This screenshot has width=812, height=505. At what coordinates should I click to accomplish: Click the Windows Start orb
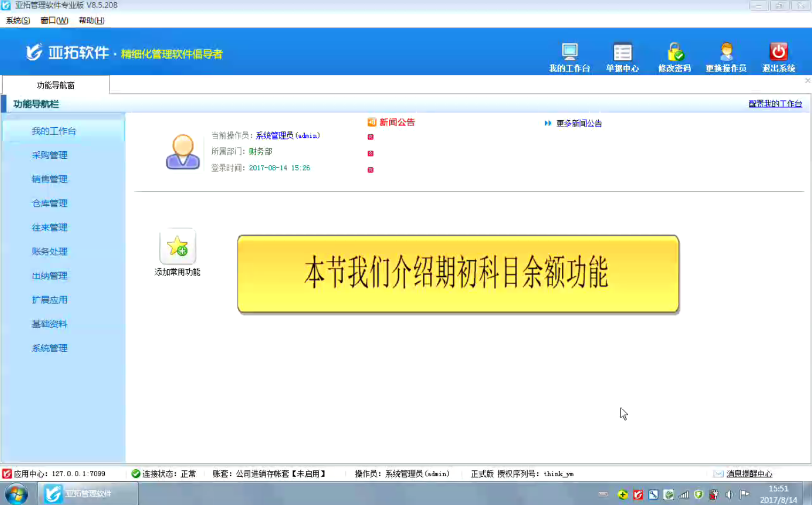coord(16,494)
